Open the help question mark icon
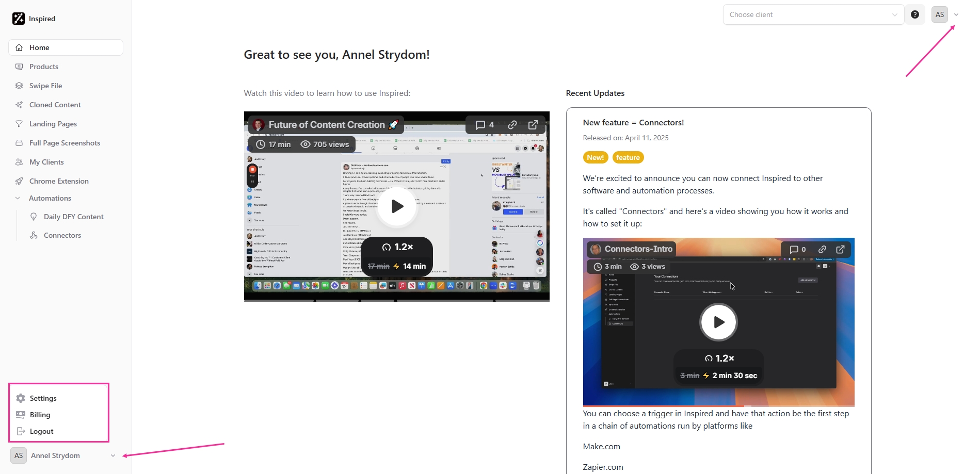980x474 pixels. coord(915,14)
